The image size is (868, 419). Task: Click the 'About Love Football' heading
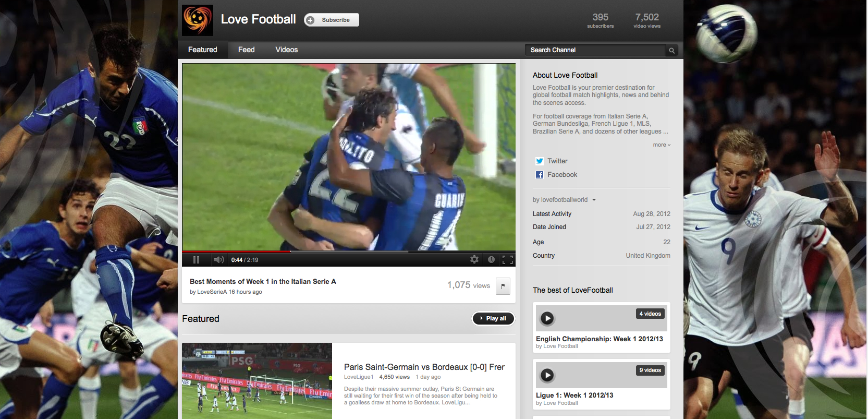pyautogui.click(x=565, y=75)
